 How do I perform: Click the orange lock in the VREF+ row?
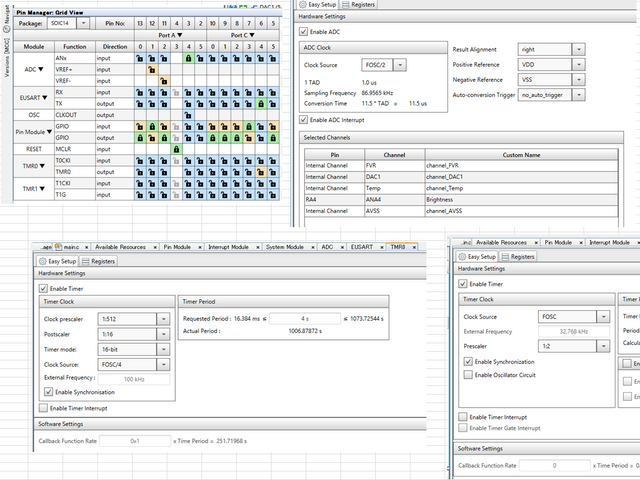(x=150, y=70)
